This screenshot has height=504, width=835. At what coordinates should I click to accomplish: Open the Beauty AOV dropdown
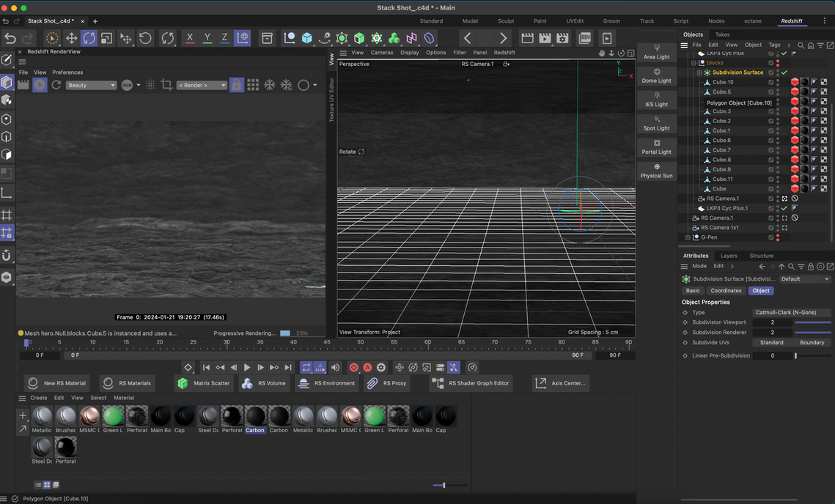coord(91,85)
